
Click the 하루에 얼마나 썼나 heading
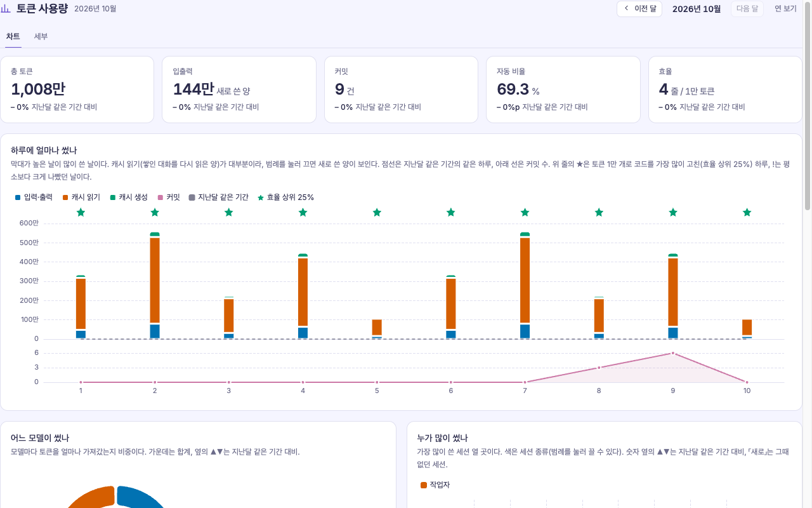point(44,150)
